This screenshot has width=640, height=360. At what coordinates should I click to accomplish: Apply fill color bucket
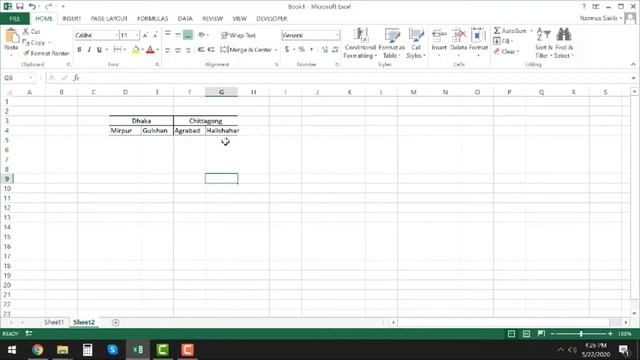[136, 49]
